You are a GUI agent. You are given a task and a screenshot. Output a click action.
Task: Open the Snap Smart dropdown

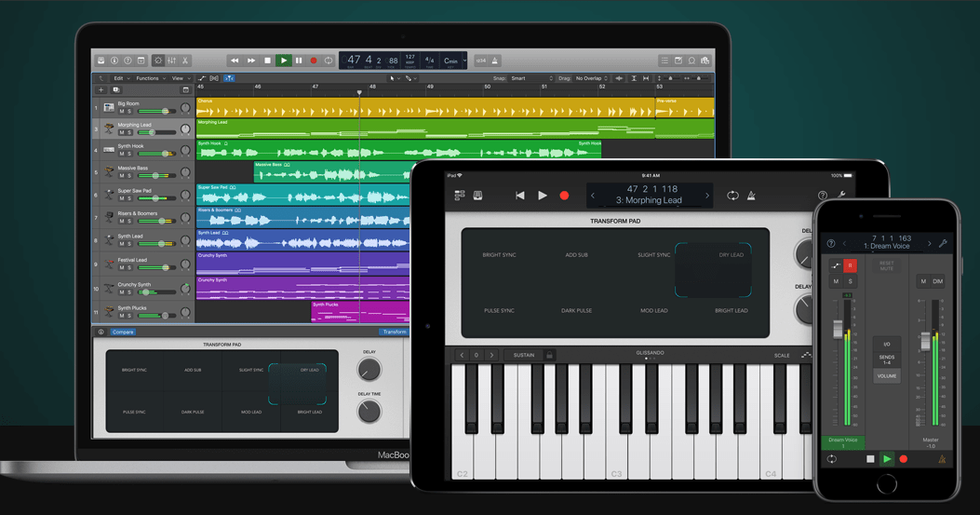[x=530, y=78]
